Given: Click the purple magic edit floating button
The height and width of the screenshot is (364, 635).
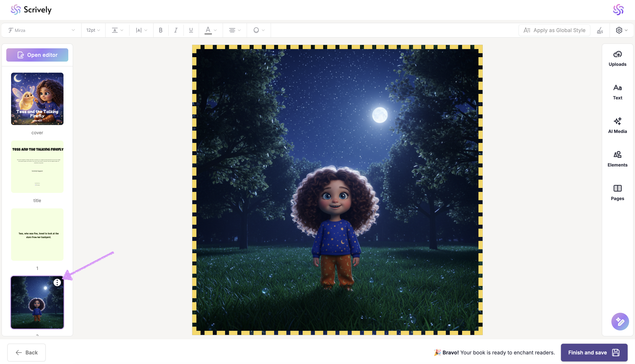Looking at the screenshot, I should coord(620,322).
